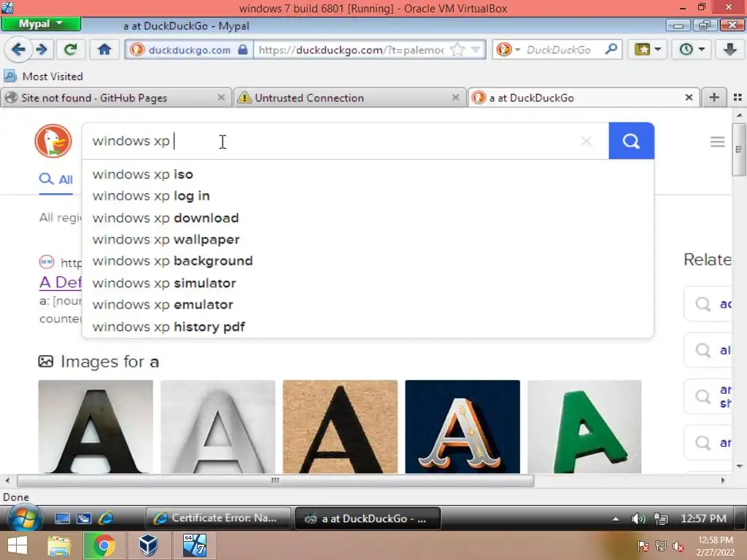Go back with the browser back arrow

pos(18,50)
